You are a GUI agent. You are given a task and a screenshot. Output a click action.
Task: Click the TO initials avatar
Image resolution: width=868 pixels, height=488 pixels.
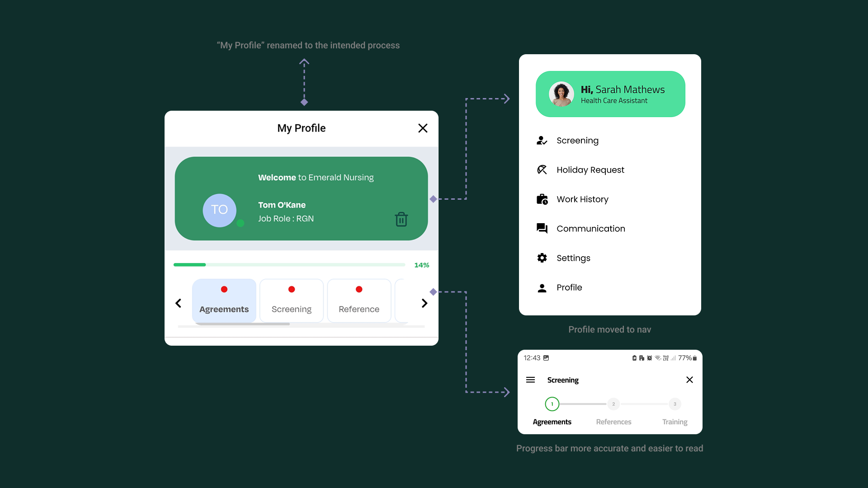tap(219, 210)
